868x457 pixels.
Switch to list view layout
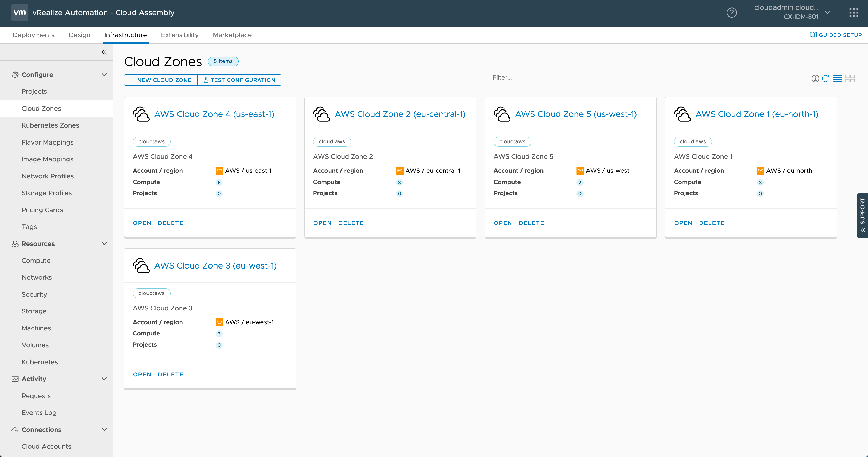tap(837, 78)
